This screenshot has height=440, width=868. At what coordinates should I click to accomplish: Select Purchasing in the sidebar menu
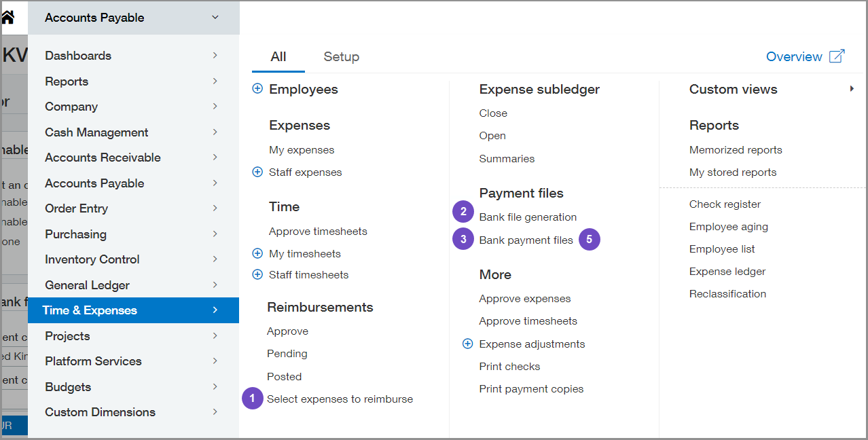tap(75, 234)
